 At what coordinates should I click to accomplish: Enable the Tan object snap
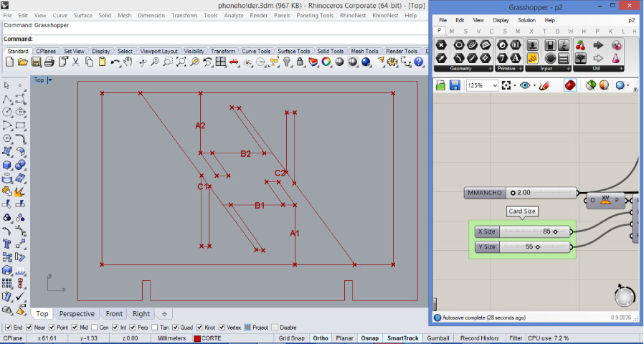tap(154, 328)
